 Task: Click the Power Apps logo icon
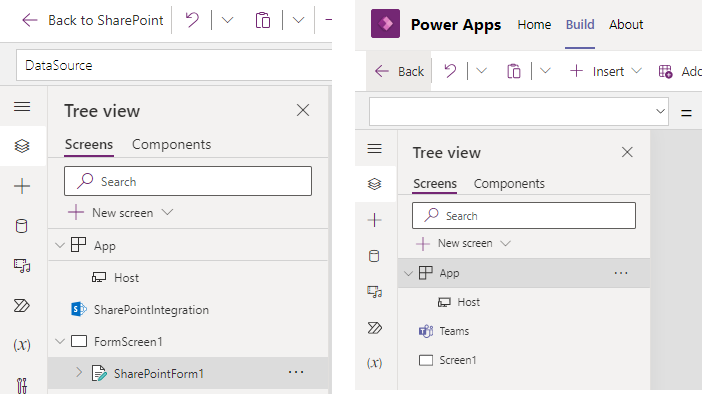(x=385, y=23)
